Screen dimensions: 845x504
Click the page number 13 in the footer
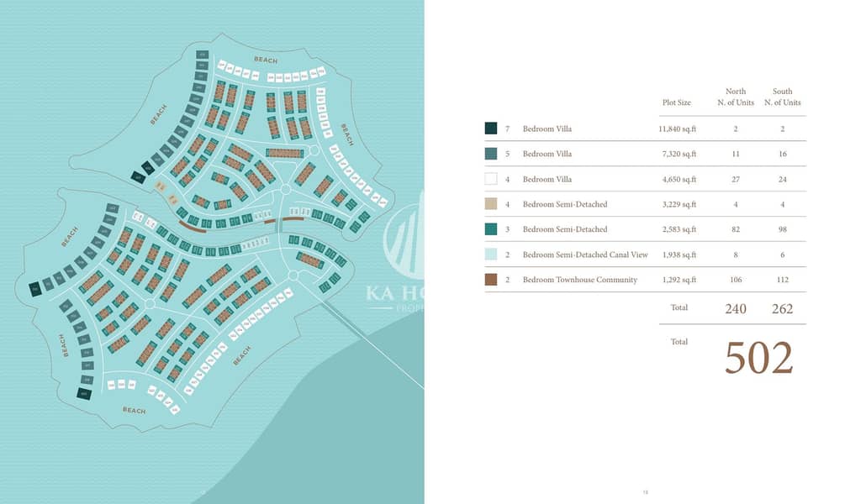pos(645,492)
